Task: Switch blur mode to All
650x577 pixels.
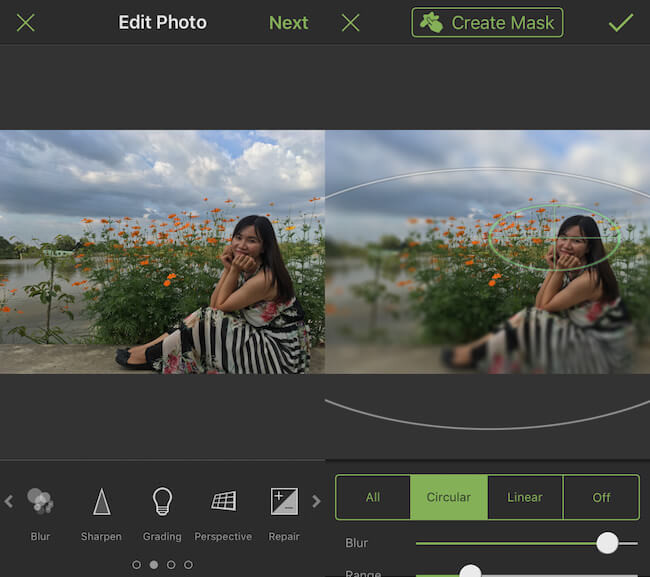Action: [x=373, y=497]
